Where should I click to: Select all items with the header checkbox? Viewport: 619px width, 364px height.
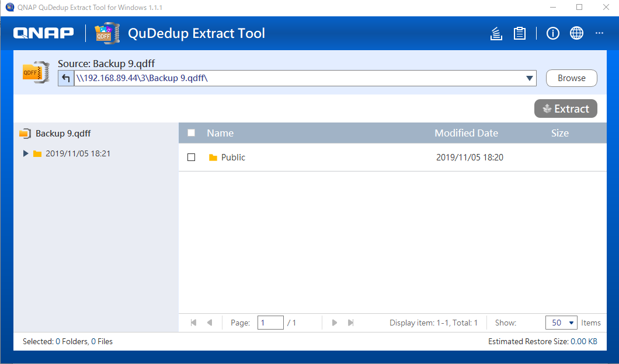coord(191,133)
